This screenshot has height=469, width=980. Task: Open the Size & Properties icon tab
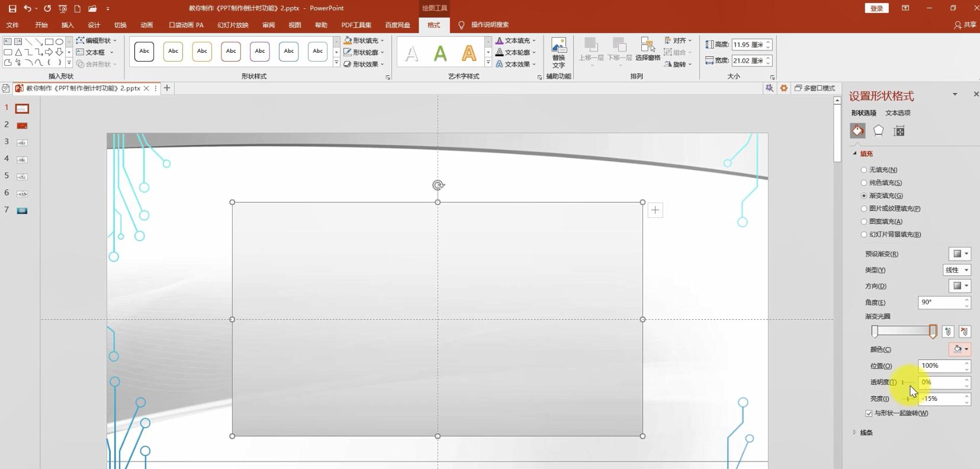[899, 131]
